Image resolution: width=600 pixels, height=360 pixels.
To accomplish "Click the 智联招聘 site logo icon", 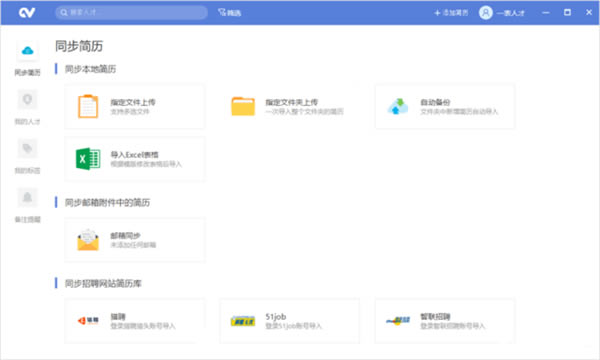I will pyautogui.click(x=398, y=321).
